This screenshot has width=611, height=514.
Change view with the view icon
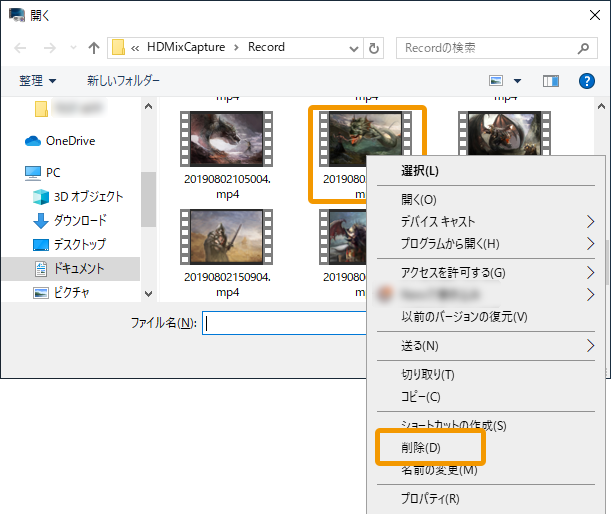pos(496,81)
